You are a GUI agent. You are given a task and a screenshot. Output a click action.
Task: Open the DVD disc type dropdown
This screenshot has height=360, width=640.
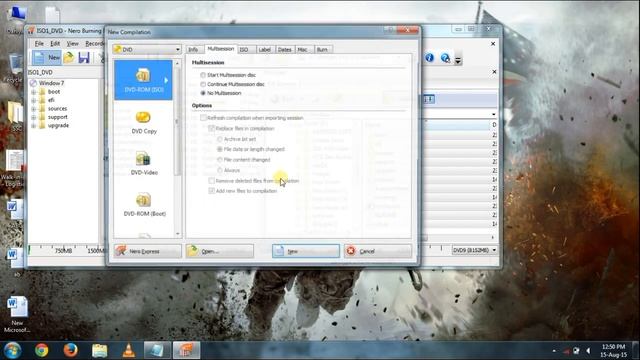(x=147, y=49)
